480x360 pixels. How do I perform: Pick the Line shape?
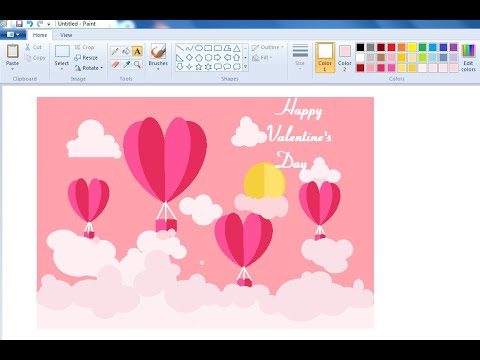coord(180,48)
